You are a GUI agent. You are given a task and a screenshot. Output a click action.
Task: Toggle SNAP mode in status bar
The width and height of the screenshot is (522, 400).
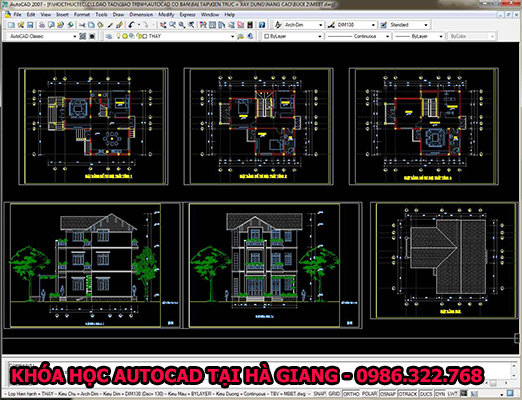point(319,394)
